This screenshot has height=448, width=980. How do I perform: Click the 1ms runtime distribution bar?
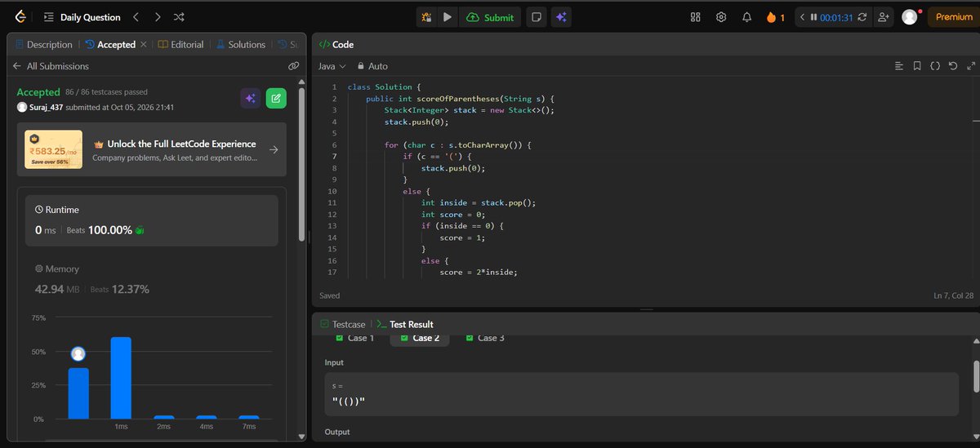pyautogui.click(x=121, y=378)
